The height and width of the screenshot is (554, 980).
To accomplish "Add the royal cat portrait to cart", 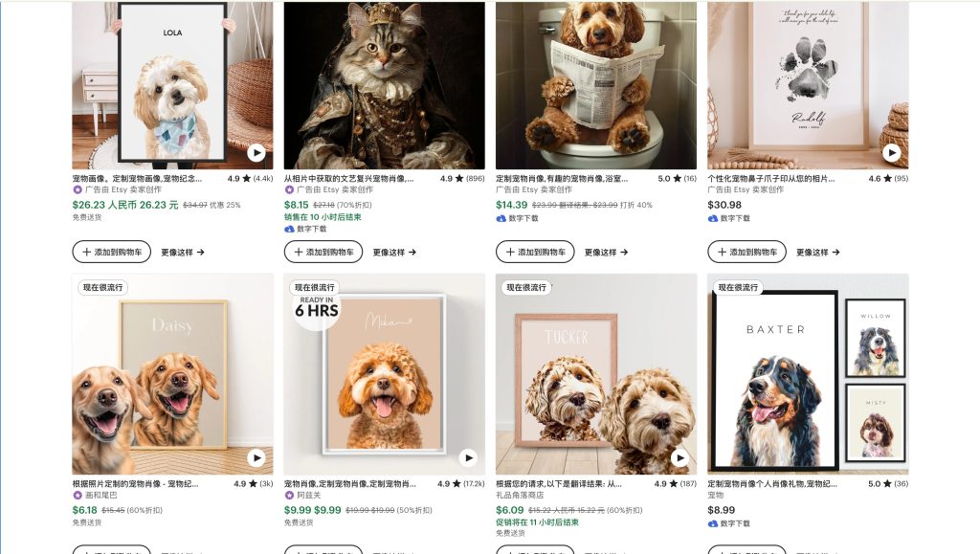I will point(323,253).
